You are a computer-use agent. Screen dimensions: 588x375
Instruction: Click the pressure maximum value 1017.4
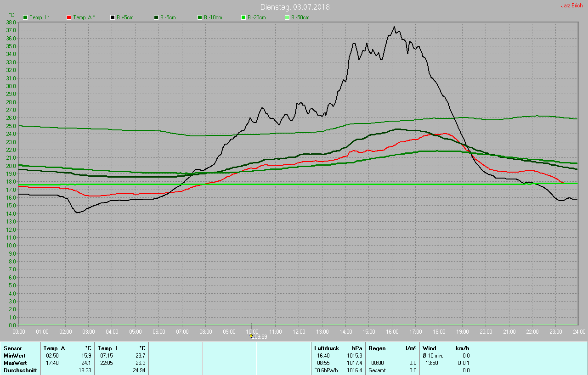355,363
